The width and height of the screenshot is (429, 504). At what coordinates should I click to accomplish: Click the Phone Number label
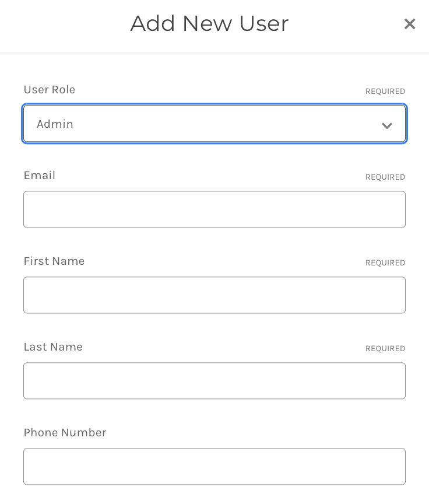pos(65,433)
